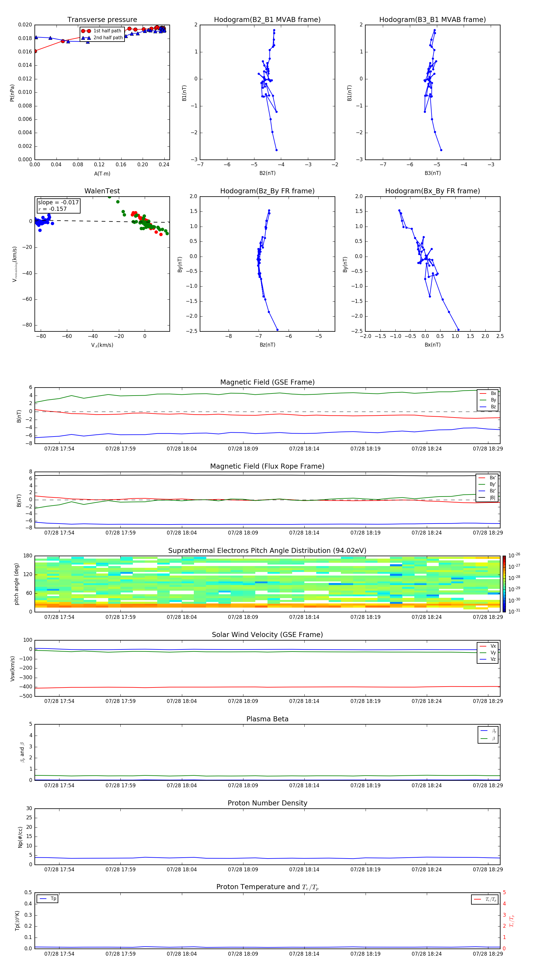Click '07/28 18:29' tick under temperature plot
Viewport: 535px width, 980px height.
click(488, 954)
